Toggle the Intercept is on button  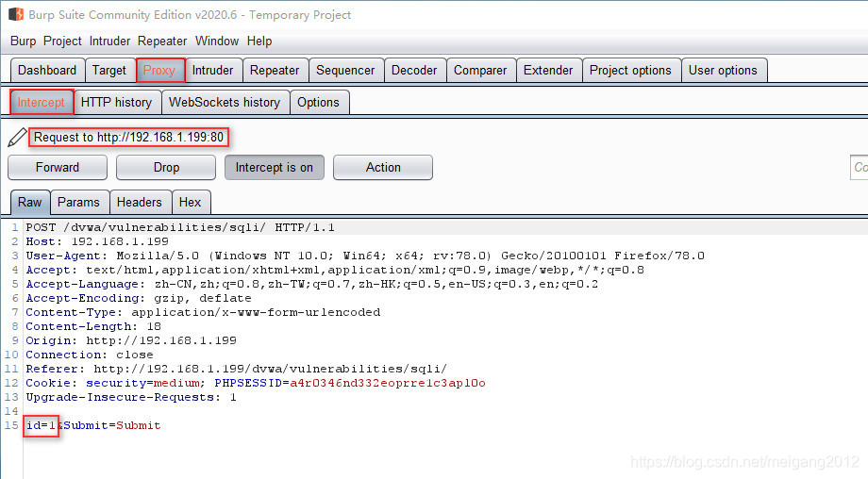coord(275,168)
